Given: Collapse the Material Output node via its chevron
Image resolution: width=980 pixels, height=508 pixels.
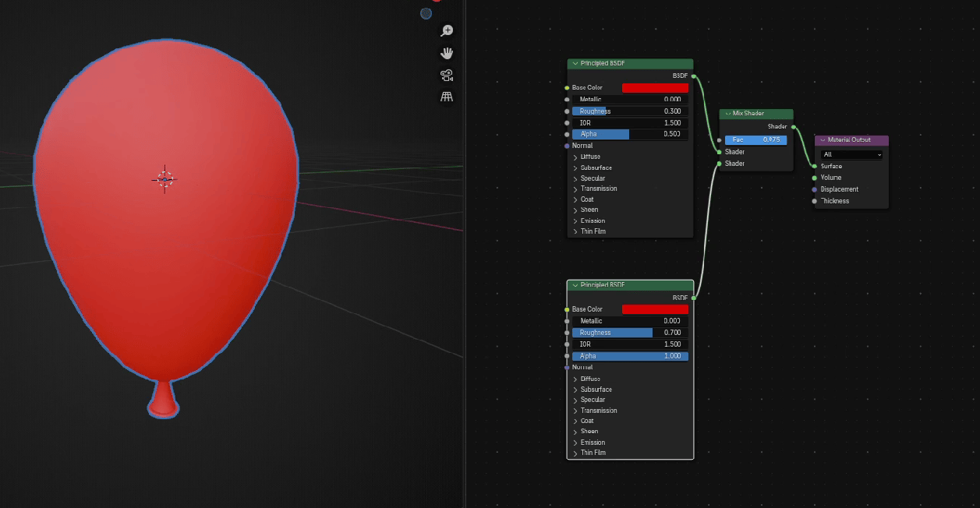Looking at the screenshot, I should click(x=822, y=140).
